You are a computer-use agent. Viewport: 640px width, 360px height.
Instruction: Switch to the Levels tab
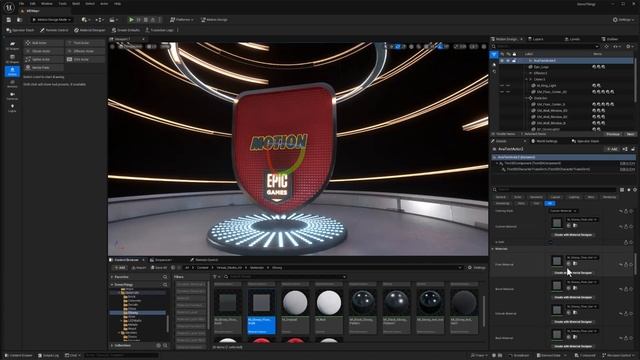click(572, 39)
